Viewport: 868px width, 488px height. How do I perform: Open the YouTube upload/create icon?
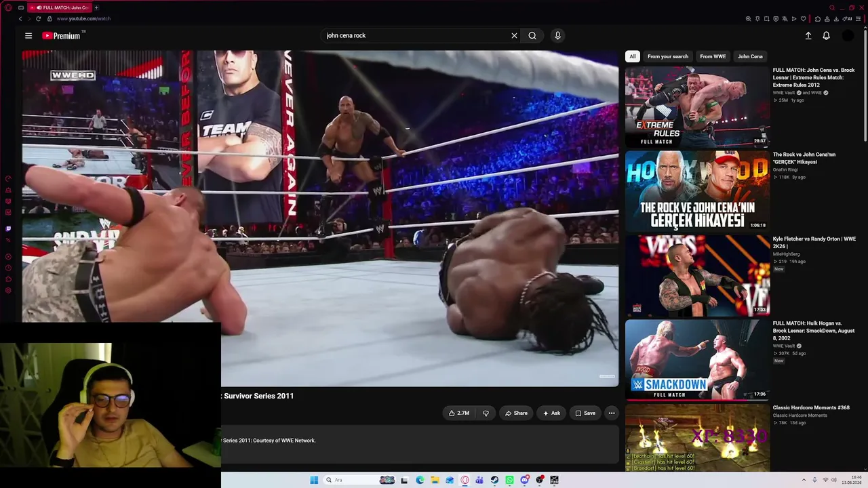click(808, 36)
